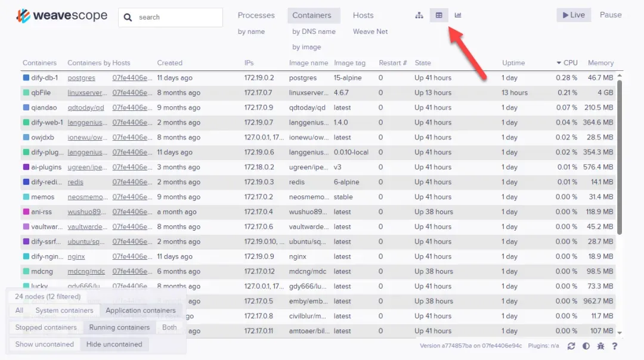Sort table by Image tag column
644x360 pixels.
(x=349, y=63)
